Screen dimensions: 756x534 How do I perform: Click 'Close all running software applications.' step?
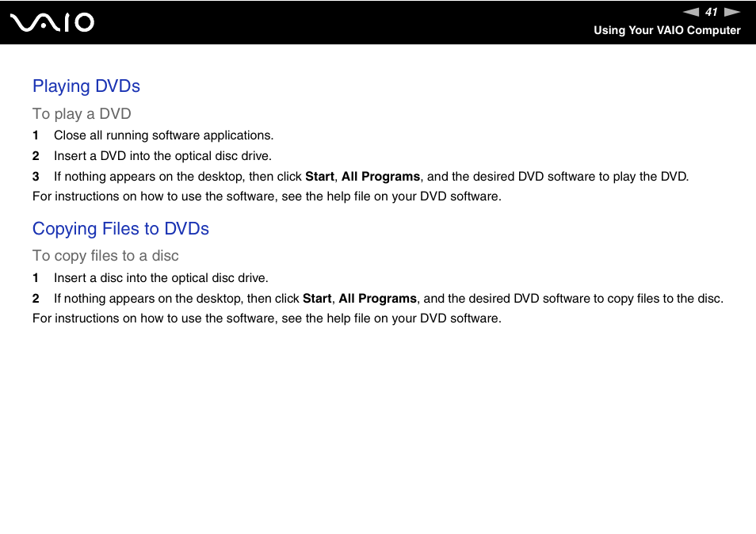pos(163,135)
